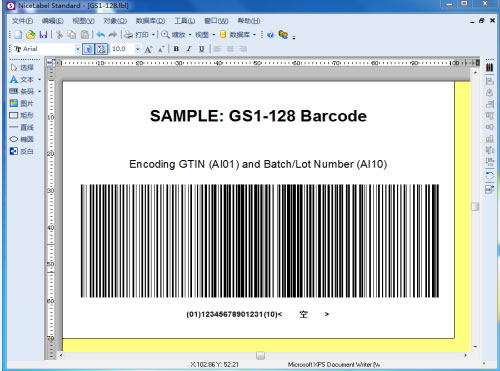Click the Print toolbar button
Screen dimensions: 500x371
pyautogui.click(x=137, y=35)
